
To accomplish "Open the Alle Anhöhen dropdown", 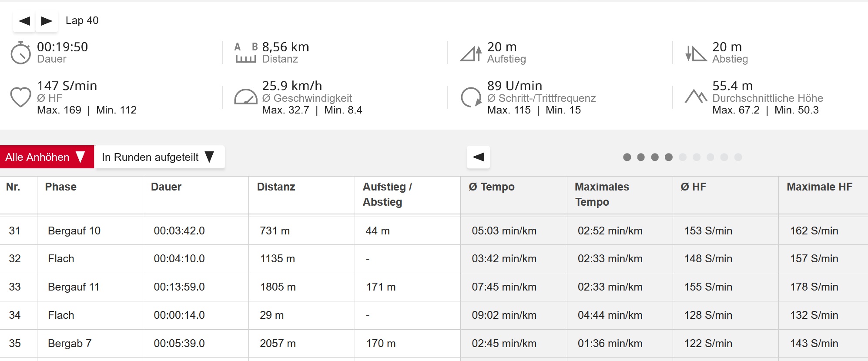I will point(47,157).
